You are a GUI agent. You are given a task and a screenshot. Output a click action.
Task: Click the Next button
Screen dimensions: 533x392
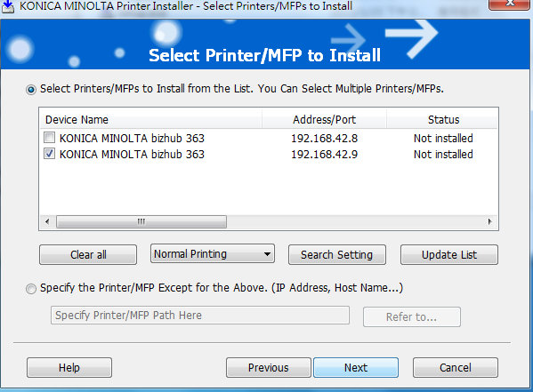(x=356, y=367)
